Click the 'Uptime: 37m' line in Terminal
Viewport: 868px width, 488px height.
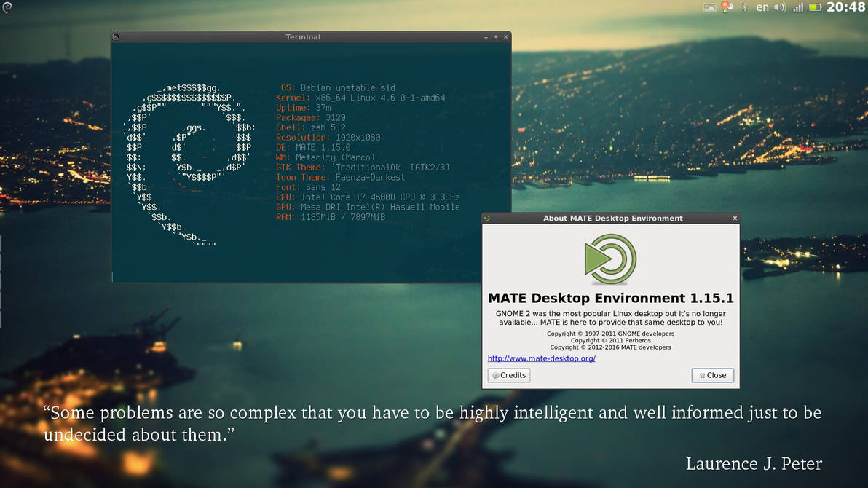303,108
